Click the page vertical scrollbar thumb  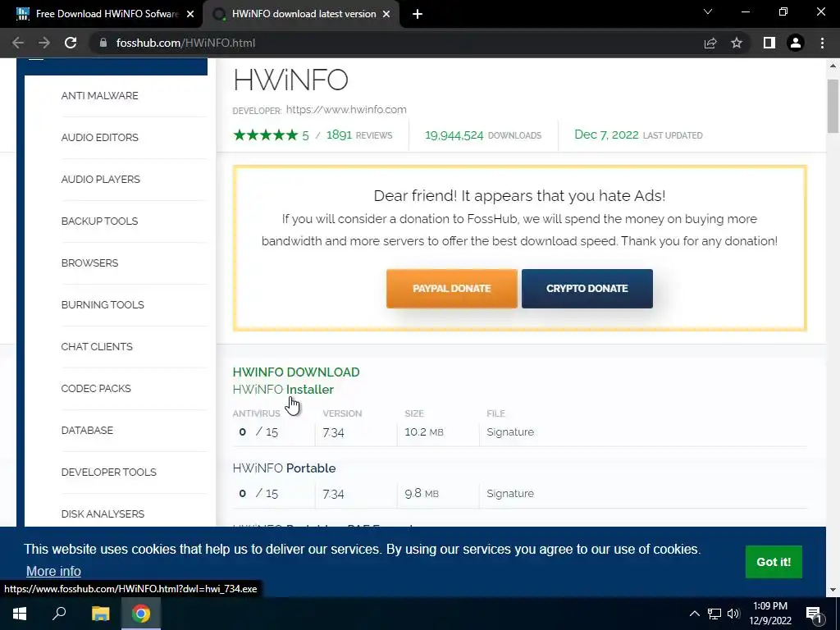(833, 106)
